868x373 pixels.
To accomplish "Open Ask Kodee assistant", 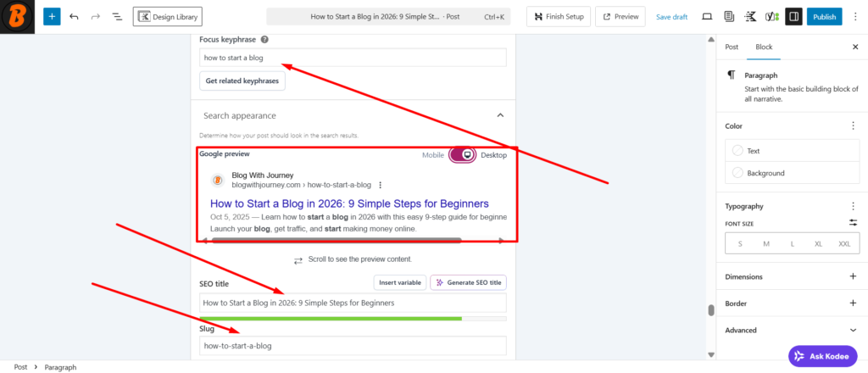I will [822, 356].
